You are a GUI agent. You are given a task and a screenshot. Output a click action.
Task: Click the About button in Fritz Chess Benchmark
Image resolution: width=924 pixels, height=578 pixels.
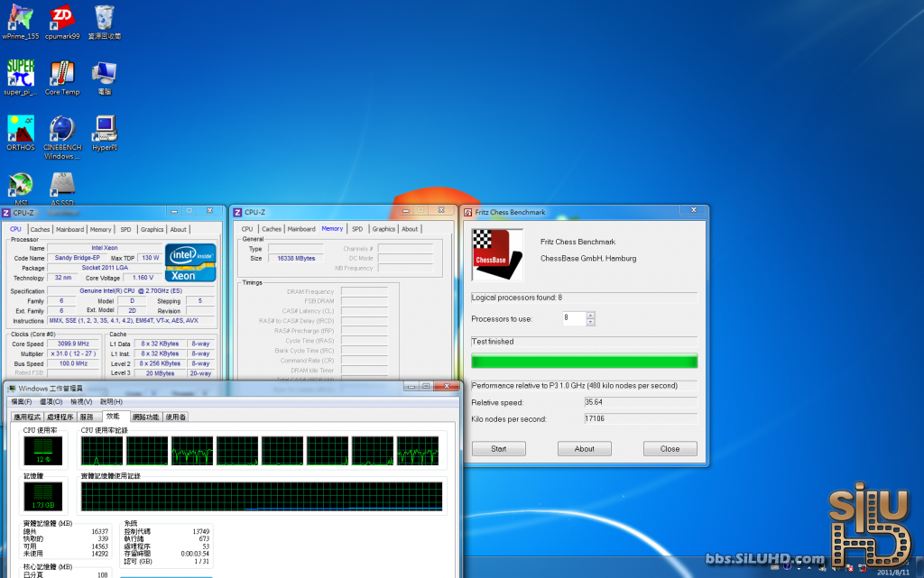[584, 448]
